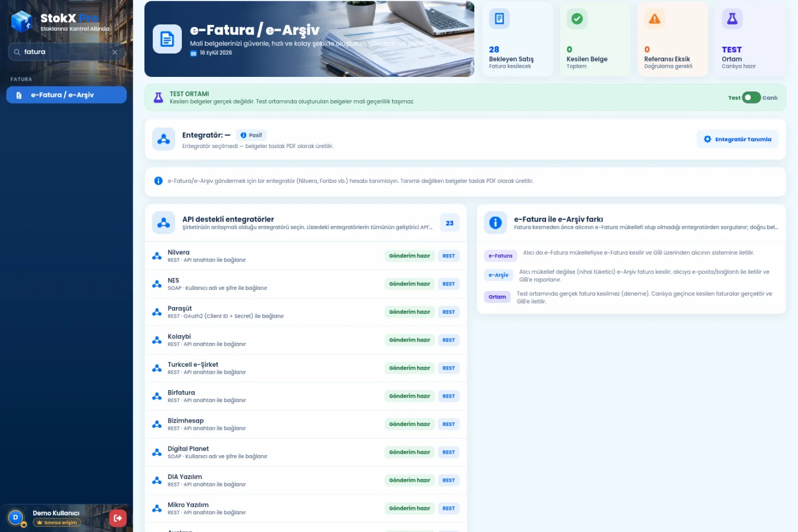798x532 pixels.
Task: Click the Ortam label tag in comparison panel
Action: [x=497, y=297]
